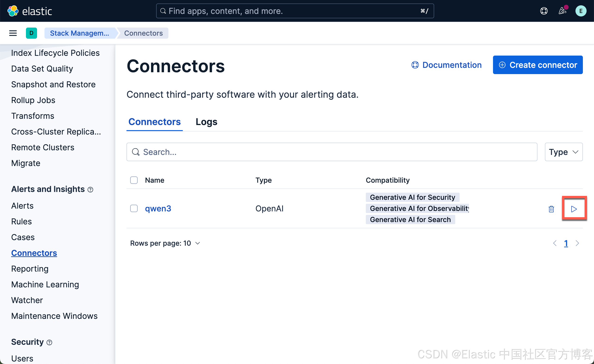Change Rows per page setting
Screen dimensions: 594x364
click(x=165, y=243)
